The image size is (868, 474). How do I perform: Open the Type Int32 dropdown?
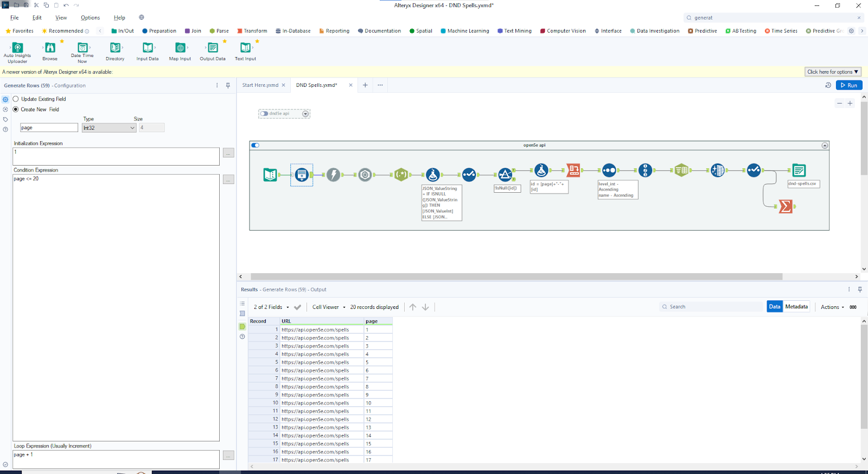coord(109,128)
